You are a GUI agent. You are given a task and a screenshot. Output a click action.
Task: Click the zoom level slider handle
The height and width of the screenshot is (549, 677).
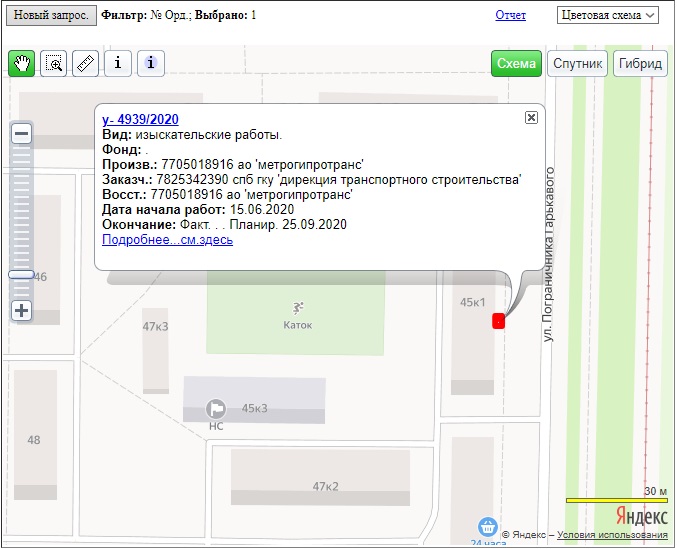[x=21, y=273]
